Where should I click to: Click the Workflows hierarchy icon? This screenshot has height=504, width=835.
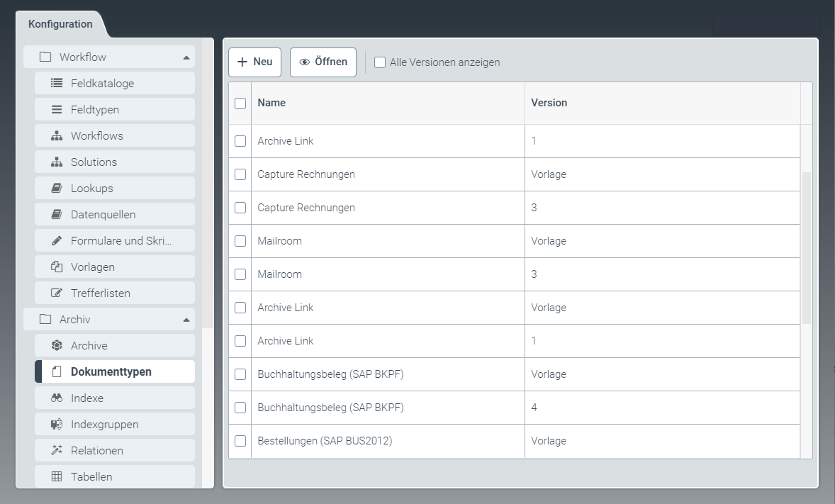click(57, 135)
